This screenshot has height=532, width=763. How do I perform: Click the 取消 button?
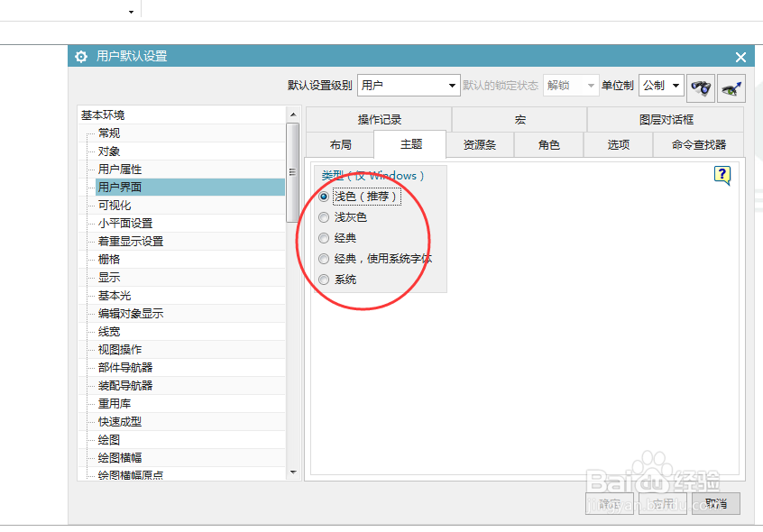click(716, 503)
